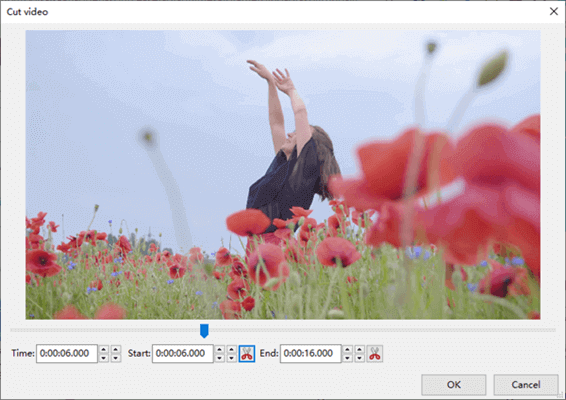Cancel the Cut video dialog
566x400 pixels.
(526, 385)
